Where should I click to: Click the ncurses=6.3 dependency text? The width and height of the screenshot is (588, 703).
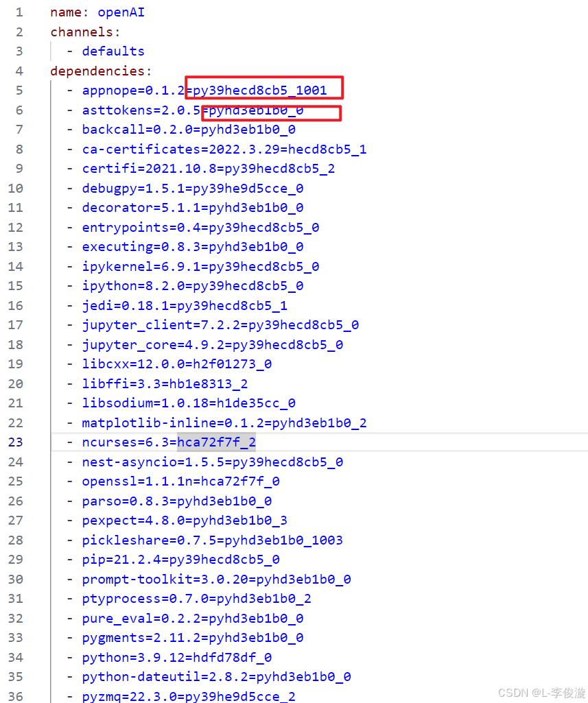pyautogui.click(x=127, y=442)
